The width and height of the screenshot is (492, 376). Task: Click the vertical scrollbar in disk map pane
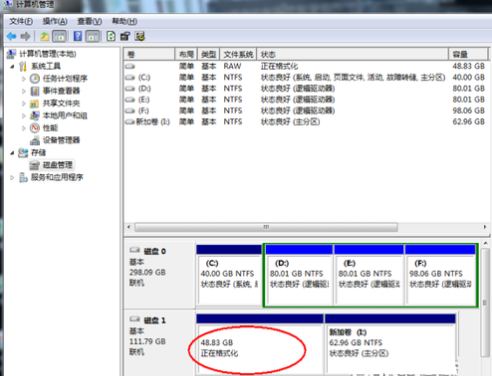point(485,303)
